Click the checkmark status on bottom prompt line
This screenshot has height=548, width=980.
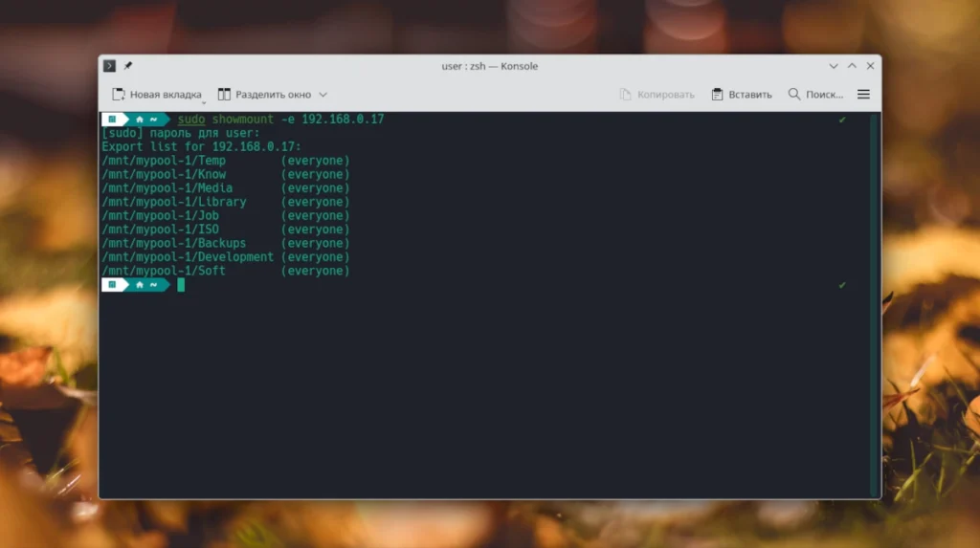click(842, 285)
